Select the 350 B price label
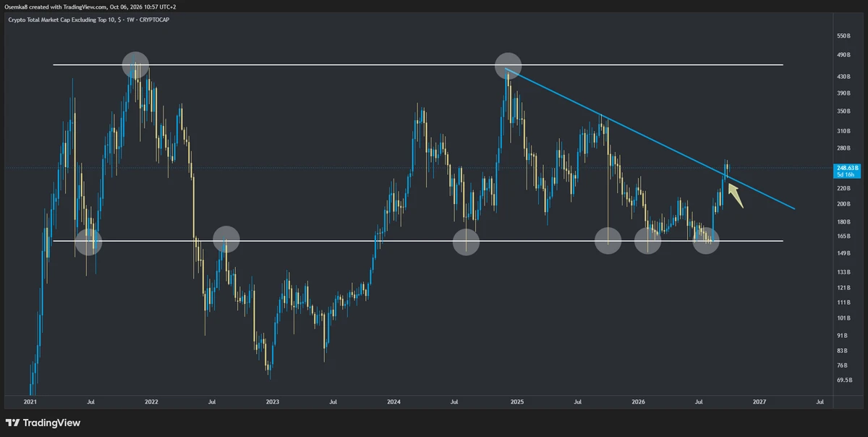868x437 pixels. coord(843,112)
